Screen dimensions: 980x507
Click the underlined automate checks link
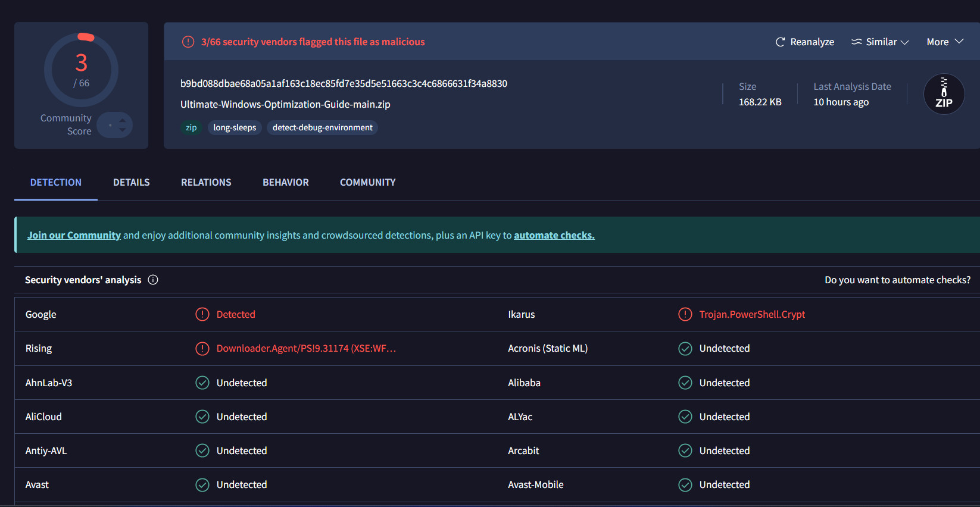click(554, 235)
